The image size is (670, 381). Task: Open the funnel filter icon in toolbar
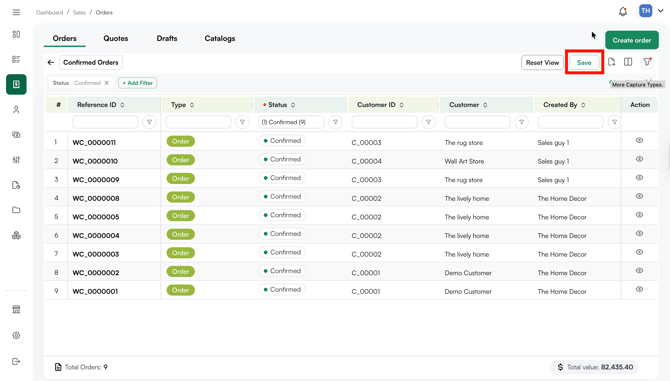(x=647, y=62)
